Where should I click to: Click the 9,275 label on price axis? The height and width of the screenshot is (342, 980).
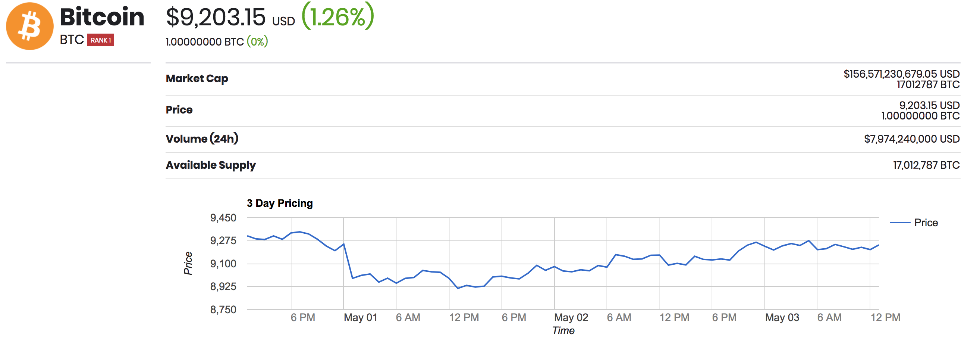pos(223,241)
